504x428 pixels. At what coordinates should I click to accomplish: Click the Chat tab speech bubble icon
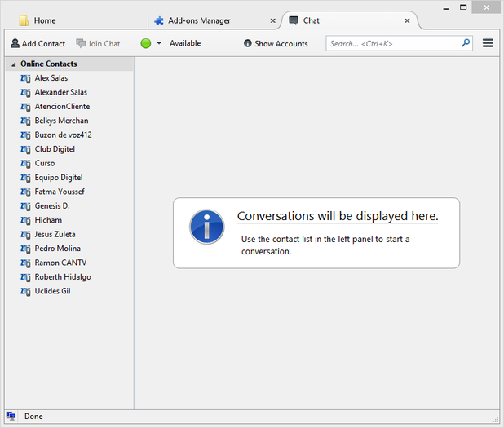click(x=294, y=20)
